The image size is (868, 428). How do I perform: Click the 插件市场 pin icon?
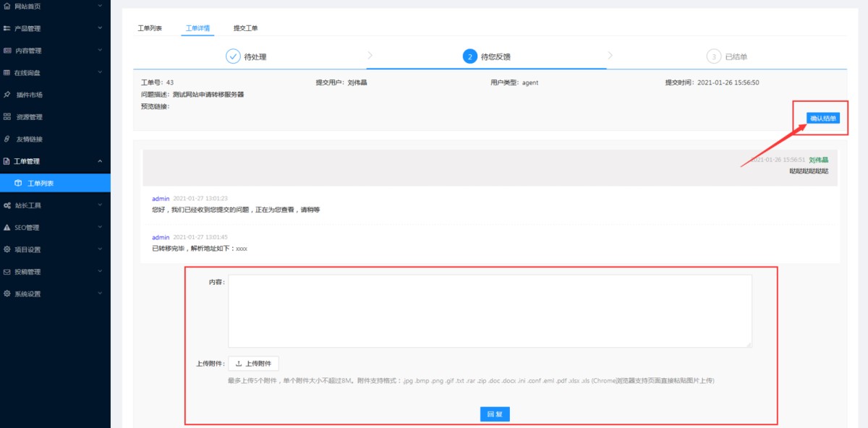pyautogui.click(x=7, y=95)
